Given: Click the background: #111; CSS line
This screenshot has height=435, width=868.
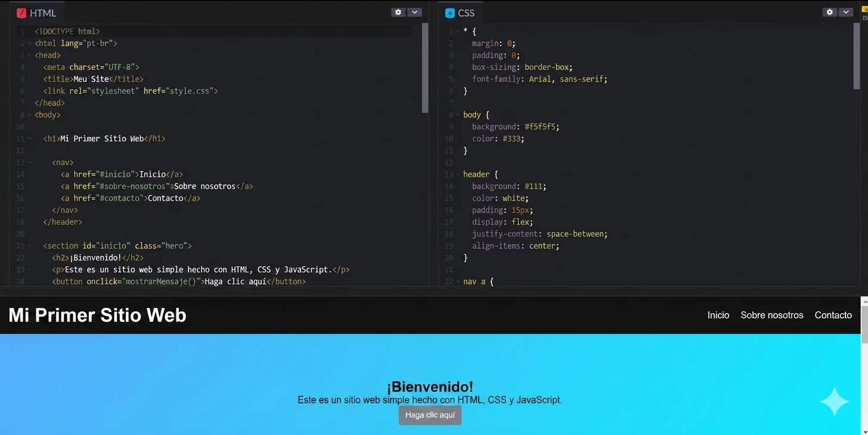Looking at the screenshot, I should tap(509, 186).
